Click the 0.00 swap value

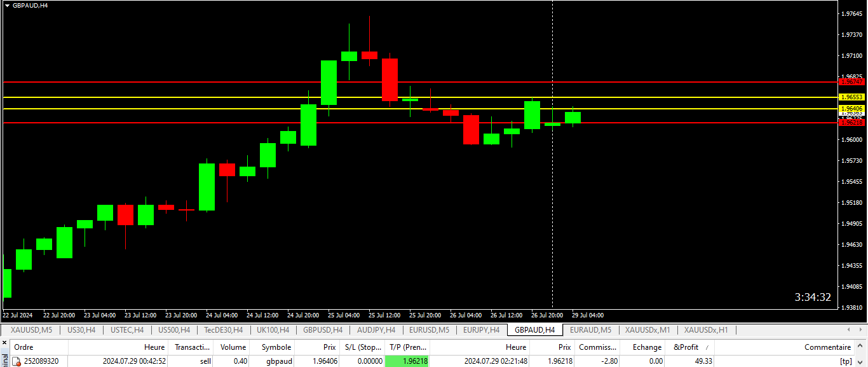[656, 361]
